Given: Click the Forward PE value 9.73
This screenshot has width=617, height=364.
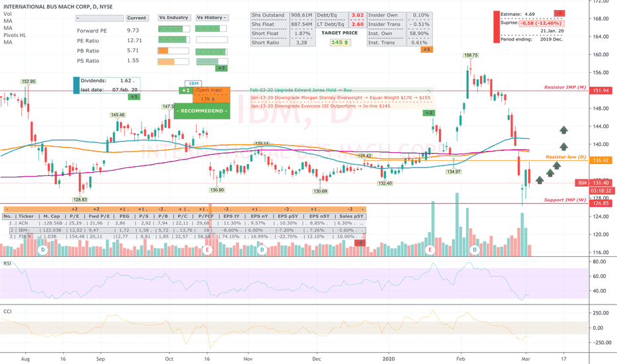Looking at the screenshot, I should pos(132,30).
